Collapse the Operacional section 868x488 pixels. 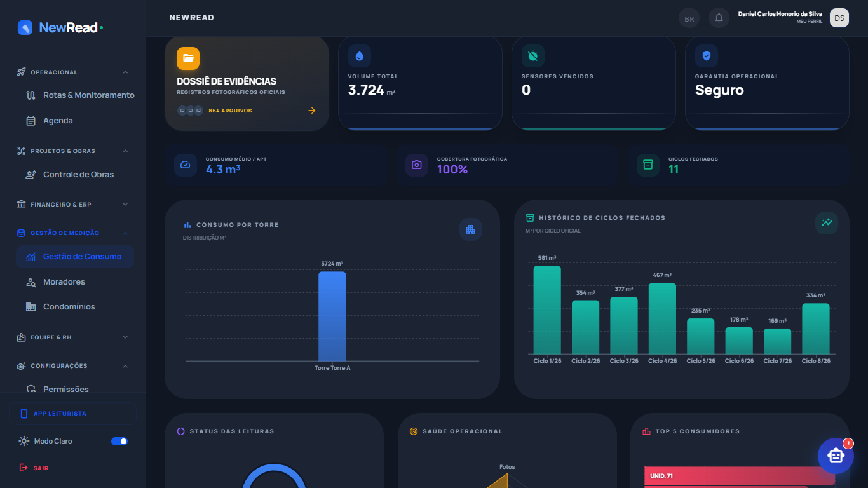[x=125, y=72]
